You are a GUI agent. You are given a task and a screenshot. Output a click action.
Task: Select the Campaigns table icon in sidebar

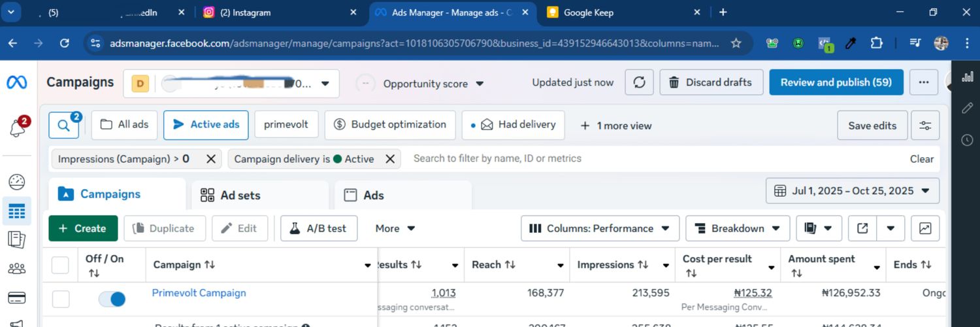pos(17,211)
